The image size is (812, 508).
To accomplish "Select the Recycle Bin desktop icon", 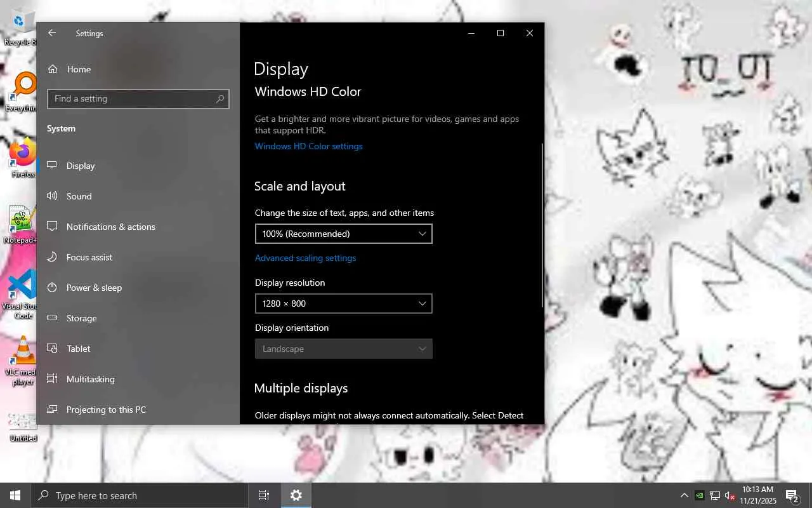I will [20, 27].
